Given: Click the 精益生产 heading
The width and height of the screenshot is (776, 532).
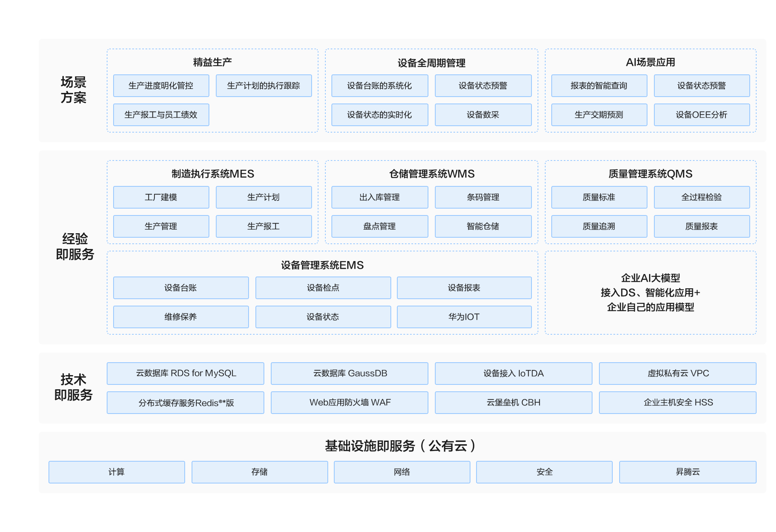Looking at the screenshot, I should [x=213, y=62].
